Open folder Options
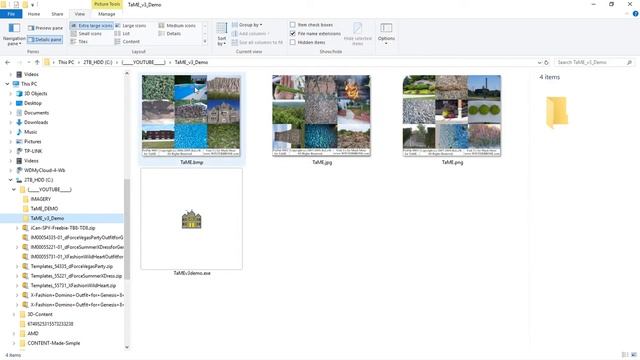The height and width of the screenshot is (360, 640). click(x=386, y=34)
